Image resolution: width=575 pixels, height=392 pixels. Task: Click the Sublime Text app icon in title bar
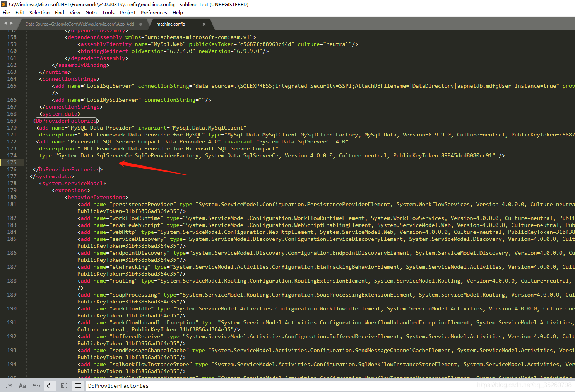[4, 4]
